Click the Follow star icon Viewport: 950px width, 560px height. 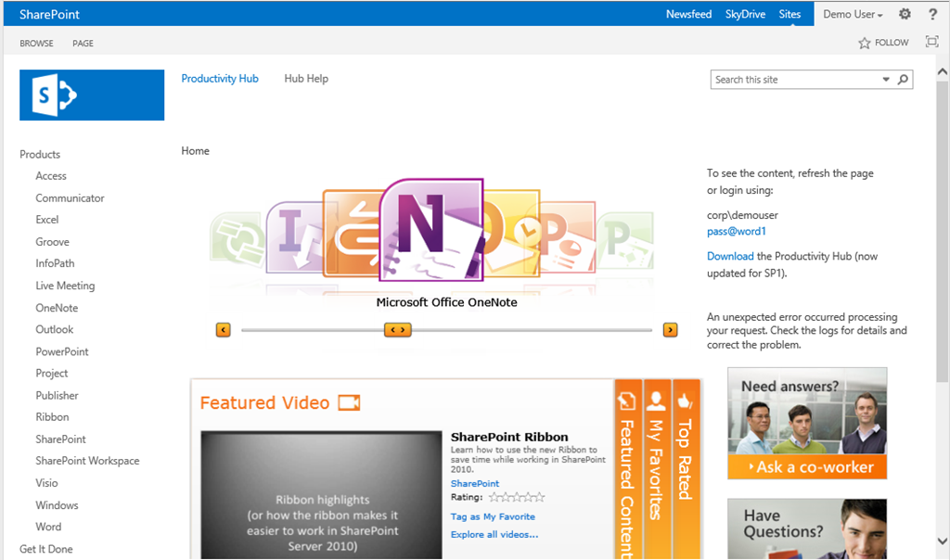865,43
